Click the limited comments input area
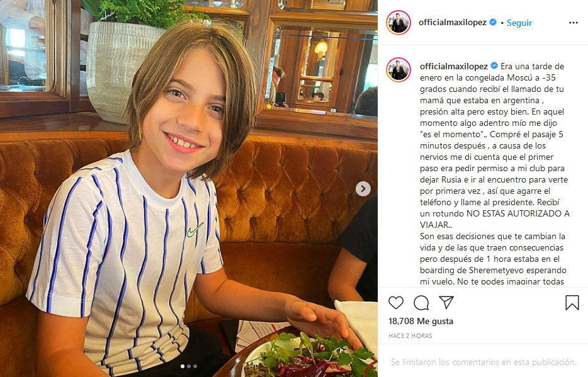588x377 pixels. tap(483, 362)
